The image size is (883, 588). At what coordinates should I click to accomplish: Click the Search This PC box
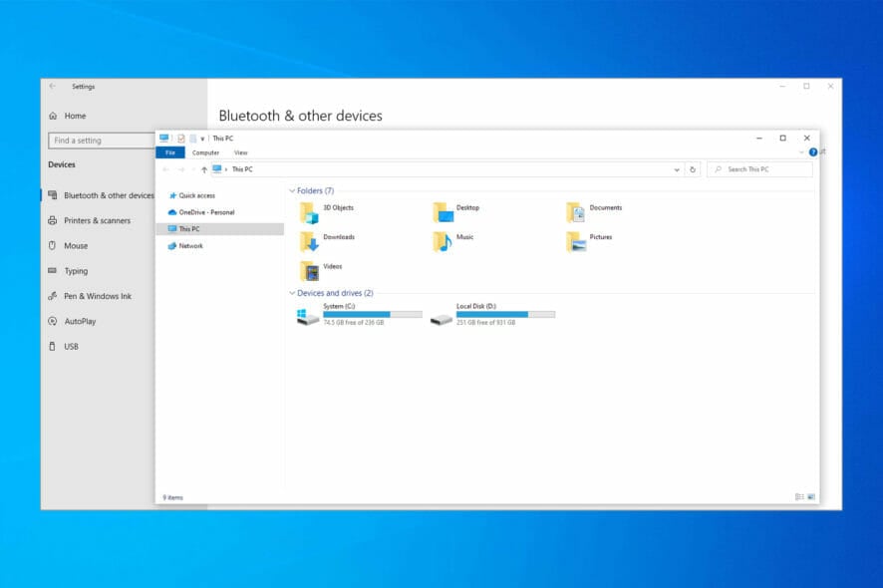pos(759,169)
